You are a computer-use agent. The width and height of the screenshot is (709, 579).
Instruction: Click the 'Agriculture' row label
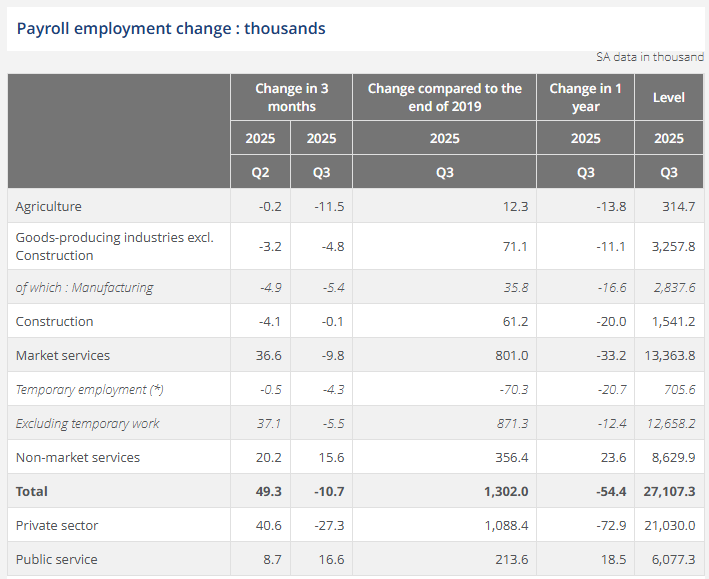[49, 206]
